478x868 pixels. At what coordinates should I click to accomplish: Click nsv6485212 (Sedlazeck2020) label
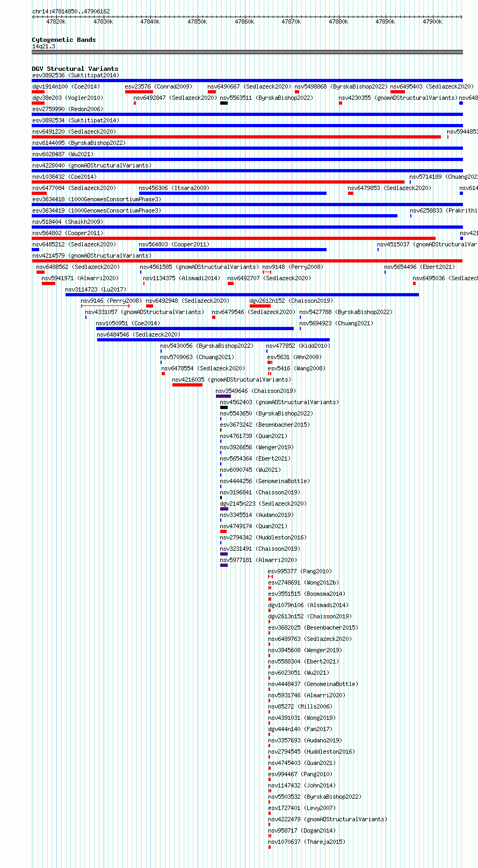tap(74, 244)
